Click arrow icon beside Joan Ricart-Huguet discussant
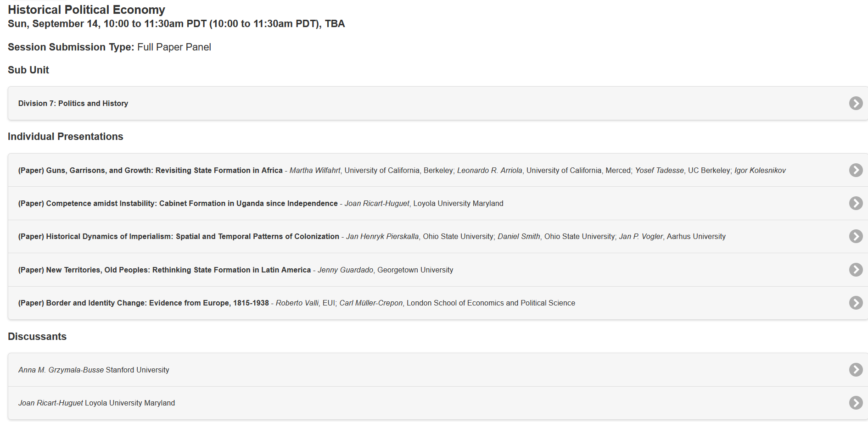Viewport: 868px width, 422px height. [856, 403]
